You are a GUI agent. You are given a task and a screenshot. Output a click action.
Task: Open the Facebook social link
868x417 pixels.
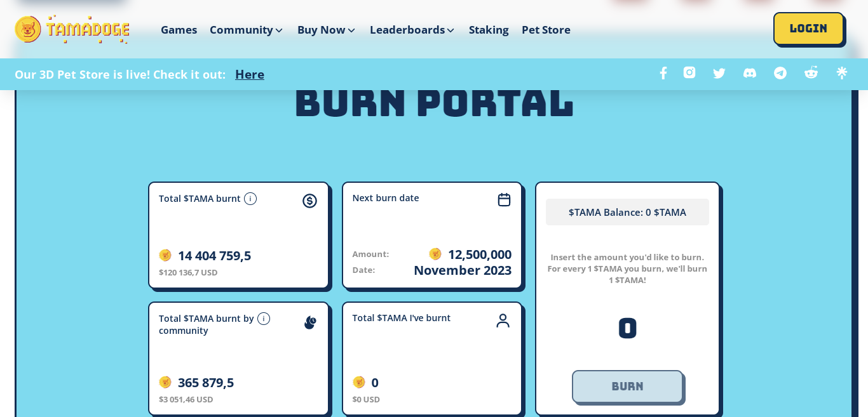point(663,73)
